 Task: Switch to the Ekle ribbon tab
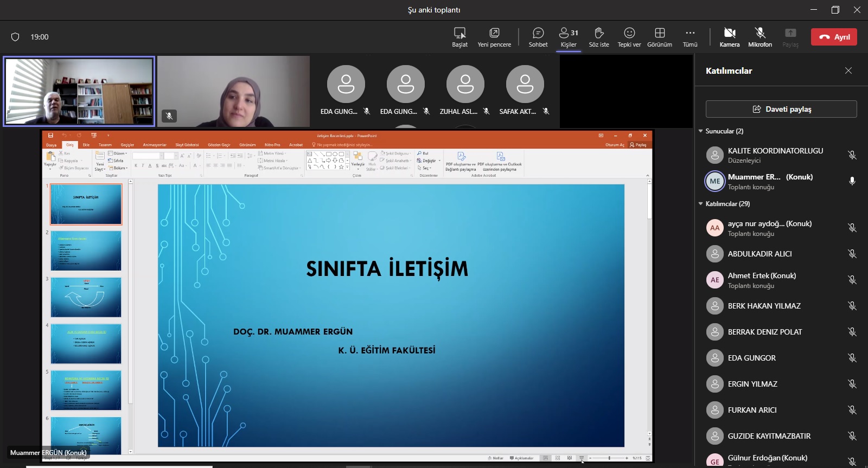(x=86, y=145)
